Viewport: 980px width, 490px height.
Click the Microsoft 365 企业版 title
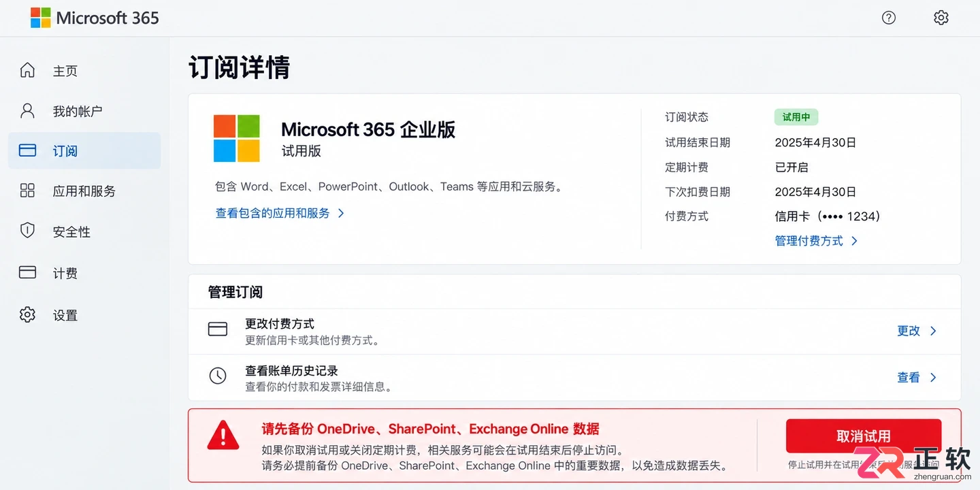pyautogui.click(x=368, y=129)
